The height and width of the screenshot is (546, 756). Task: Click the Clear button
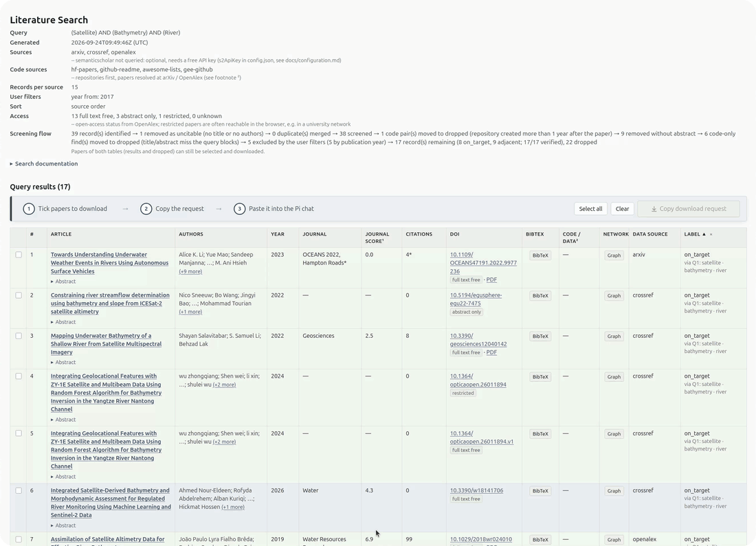tap(622, 209)
